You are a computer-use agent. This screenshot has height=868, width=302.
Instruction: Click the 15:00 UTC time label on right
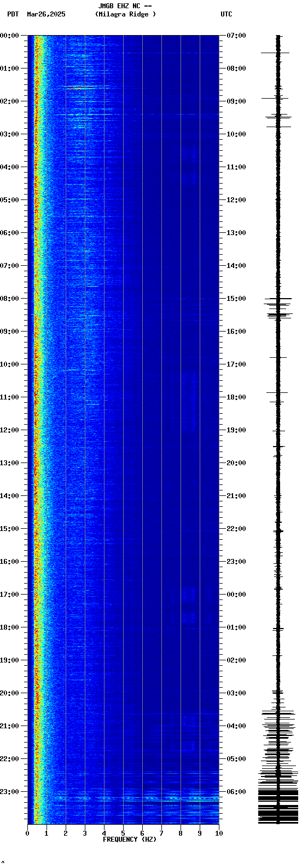(236, 299)
